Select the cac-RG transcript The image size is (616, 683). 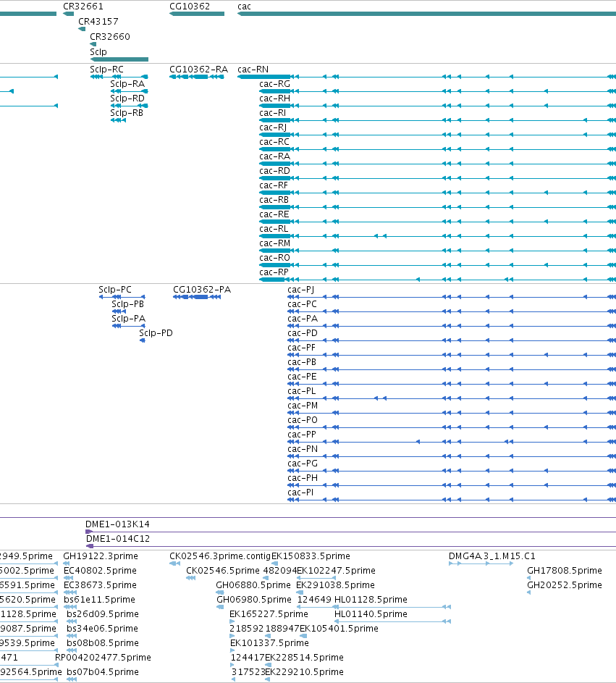point(437,91)
